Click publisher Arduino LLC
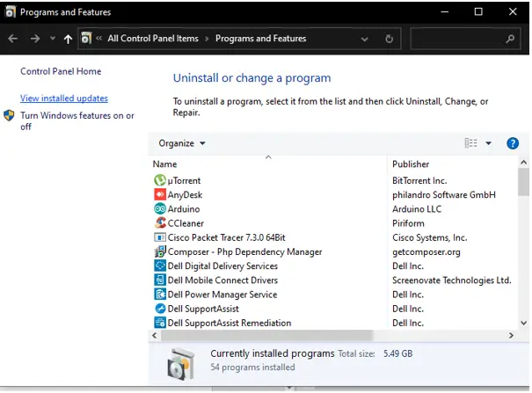532x393 pixels. click(x=417, y=209)
